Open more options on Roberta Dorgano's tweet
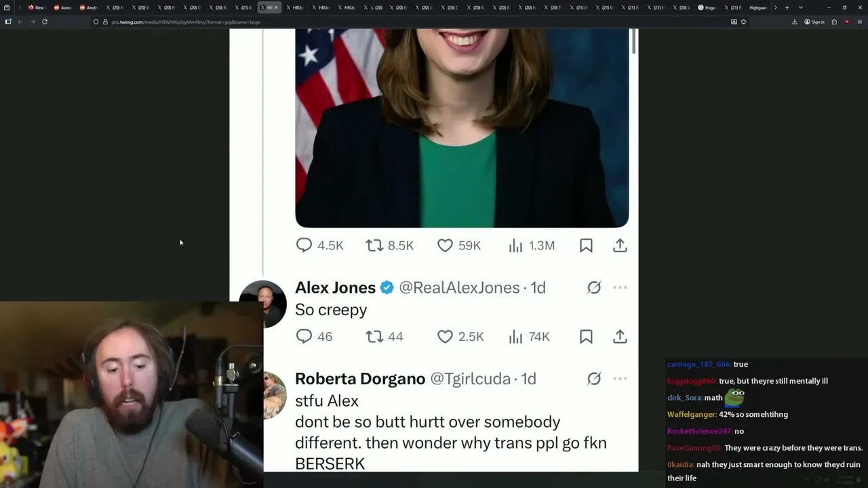This screenshot has width=868, height=488. pyautogui.click(x=620, y=378)
